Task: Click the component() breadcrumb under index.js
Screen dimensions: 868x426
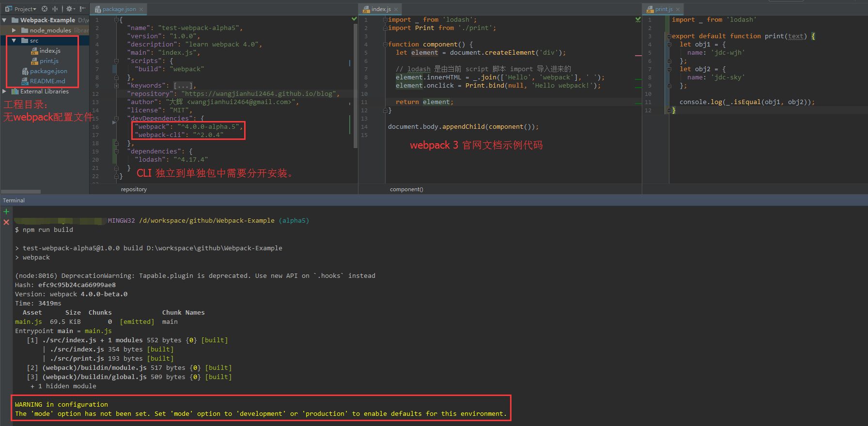Action: pos(406,189)
